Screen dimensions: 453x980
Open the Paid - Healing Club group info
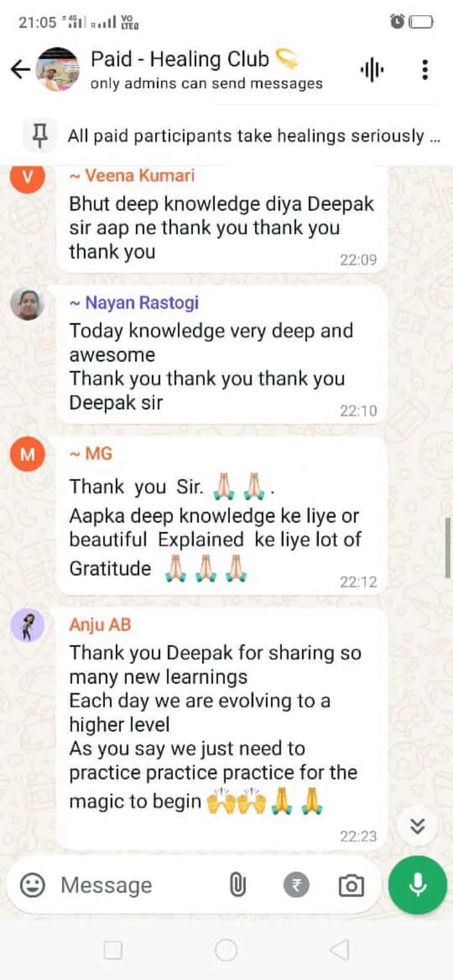207,70
